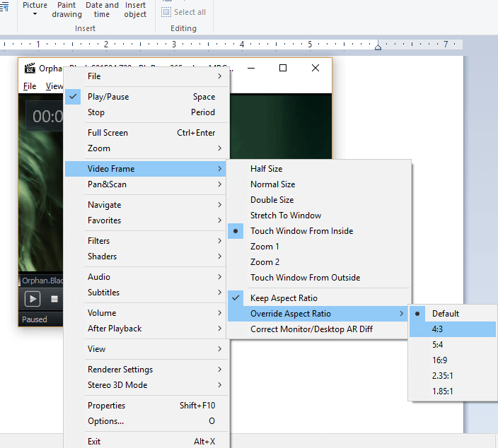Expand the View submenu in context menu
The image size is (498, 448).
pos(146,349)
